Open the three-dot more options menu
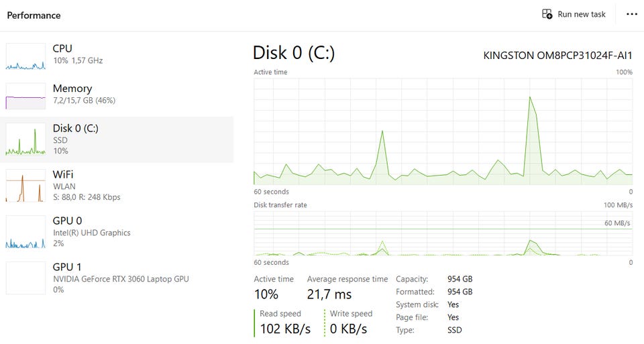The height and width of the screenshot is (344, 644). coord(631,14)
